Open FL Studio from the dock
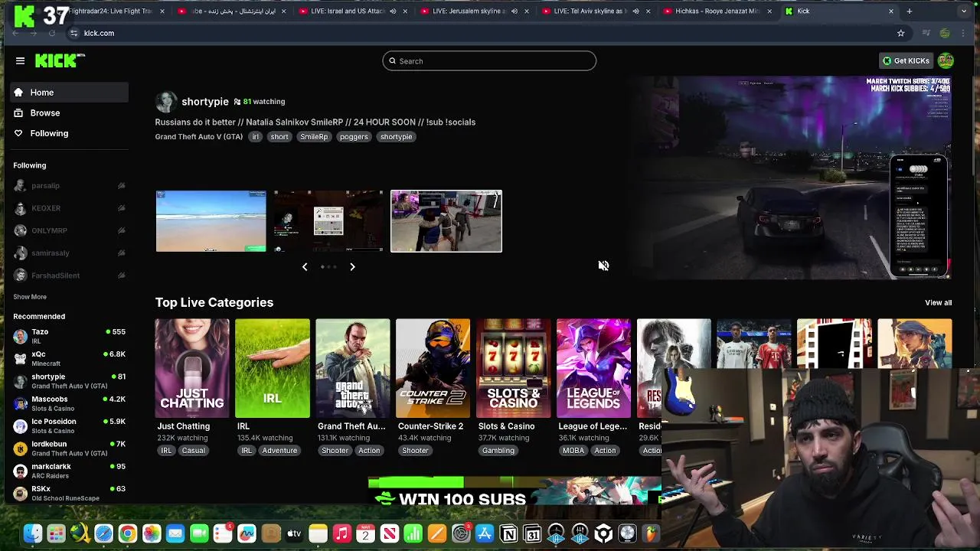 click(x=652, y=533)
